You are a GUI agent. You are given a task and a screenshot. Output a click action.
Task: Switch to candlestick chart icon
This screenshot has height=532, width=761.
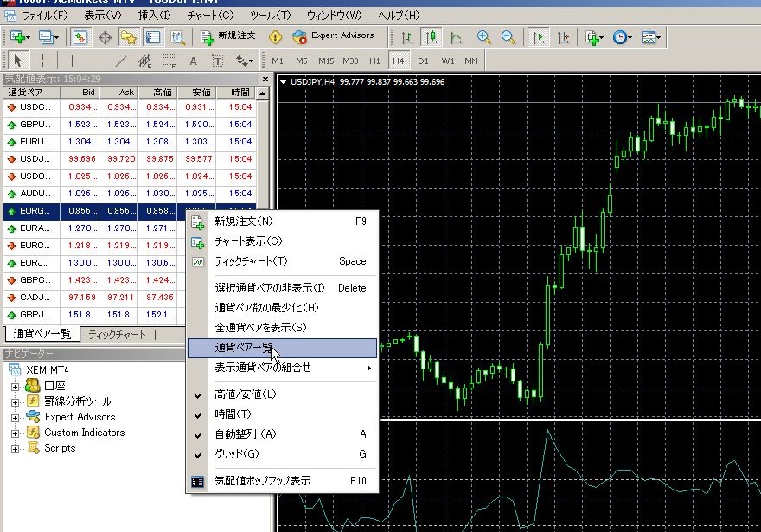coord(431,37)
